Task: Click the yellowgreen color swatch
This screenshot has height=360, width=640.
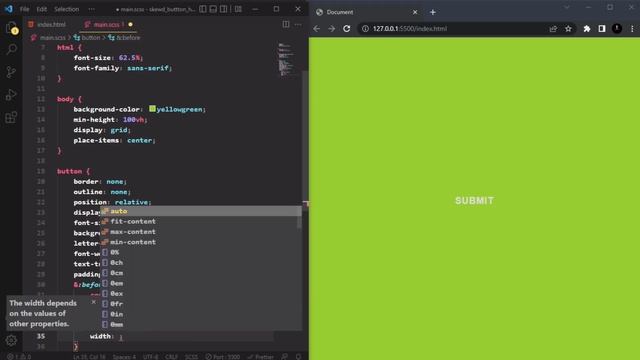Action: click(152, 109)
